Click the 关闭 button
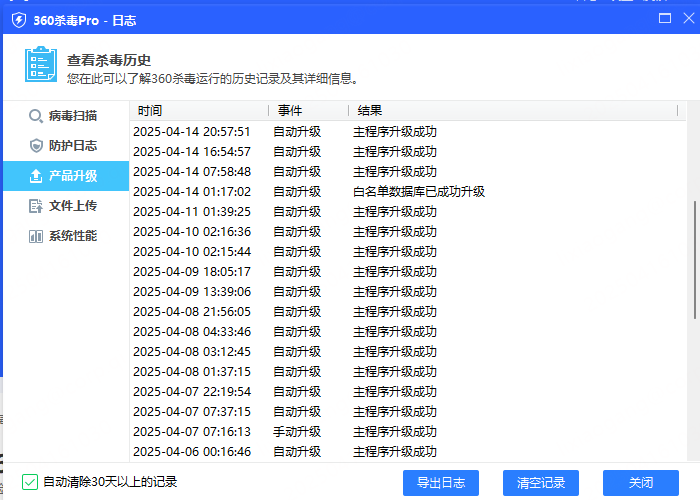Screen dimensions: 700x500 pos(641,483)
